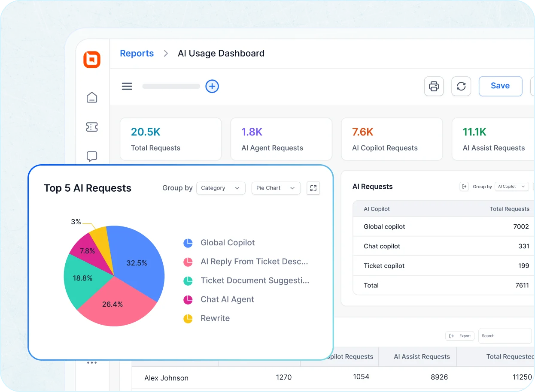
Task: Click the AI Agent Requests 1.8K card
Action: point(281,139)
